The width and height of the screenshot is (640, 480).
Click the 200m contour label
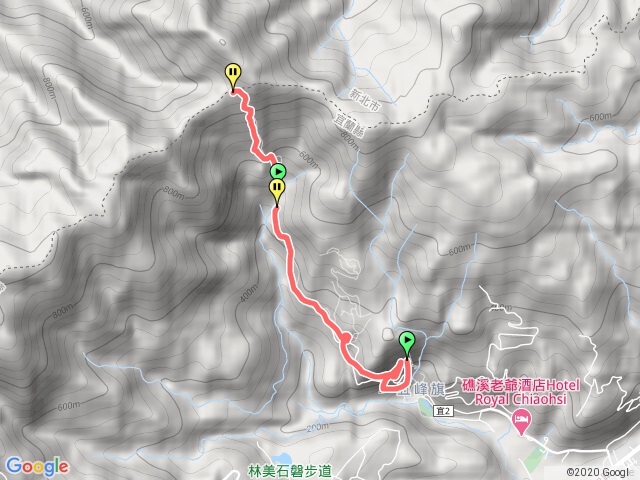click(x=317, y=428)
